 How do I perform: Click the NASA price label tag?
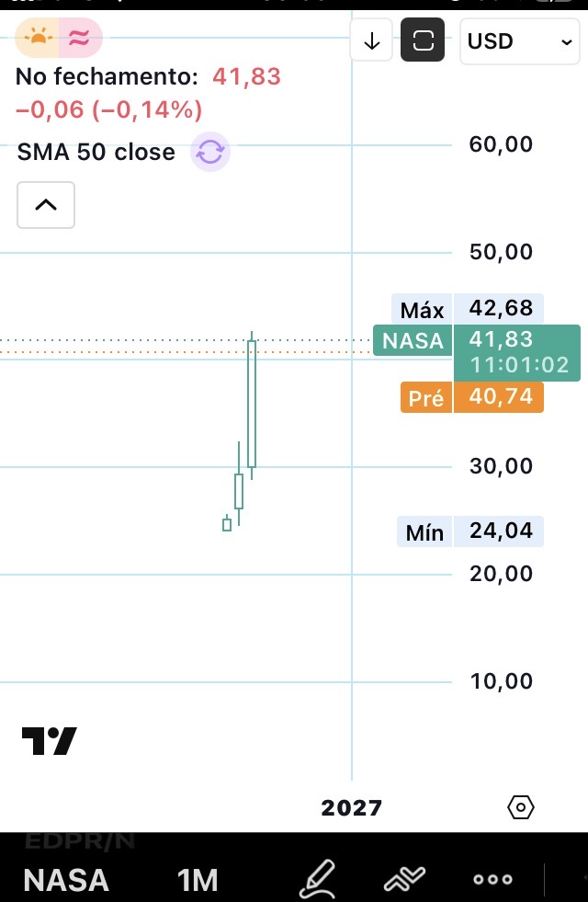[x=413, y=340]
